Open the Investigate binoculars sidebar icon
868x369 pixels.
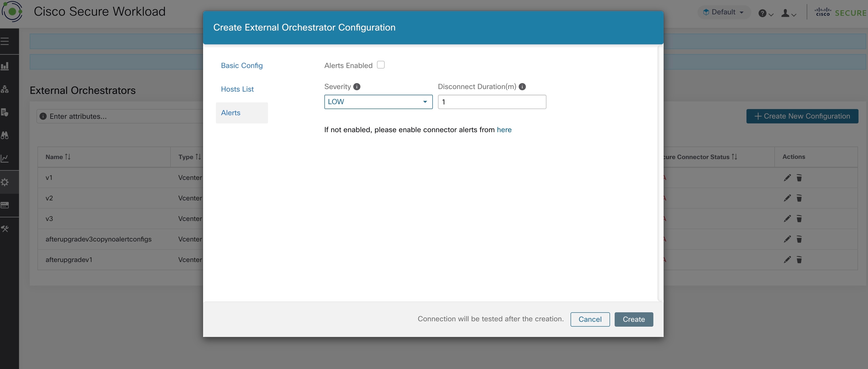(x=5, y=135)
